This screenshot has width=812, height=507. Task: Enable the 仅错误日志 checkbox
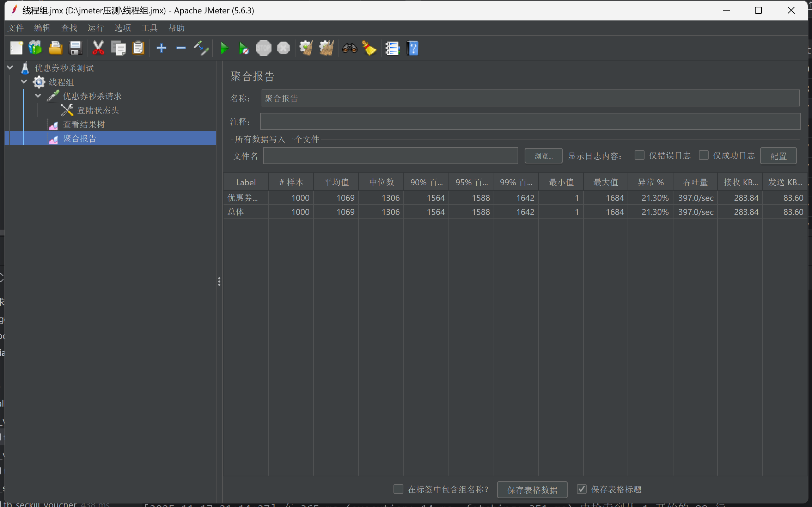639,155
